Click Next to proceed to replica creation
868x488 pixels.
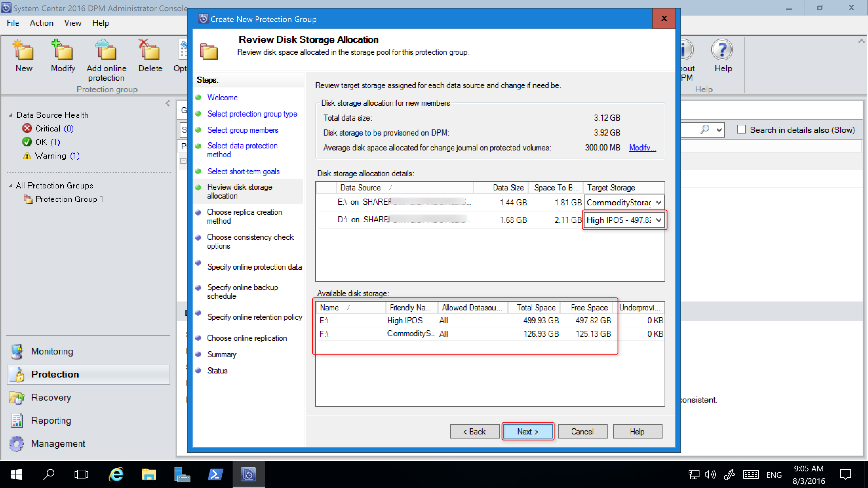click(527, 431)
